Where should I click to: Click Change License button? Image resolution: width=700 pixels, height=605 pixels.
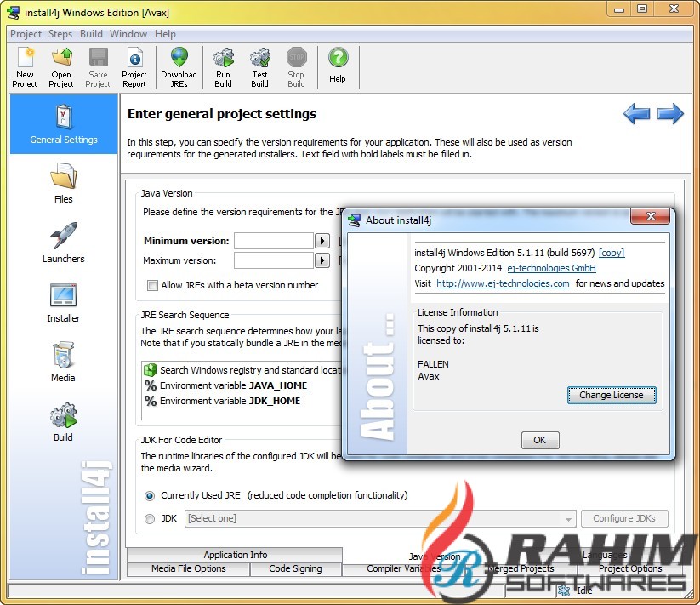coord(612,395)
